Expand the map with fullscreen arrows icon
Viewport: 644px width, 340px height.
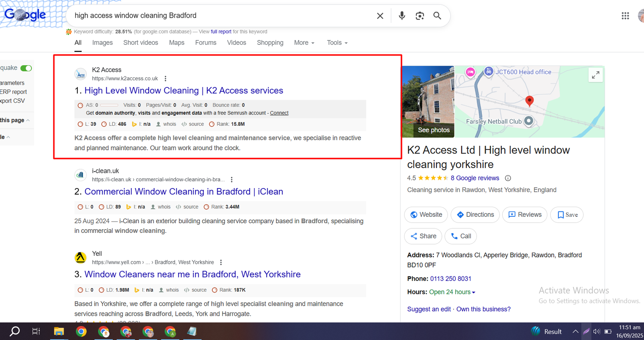pos(595,75)
